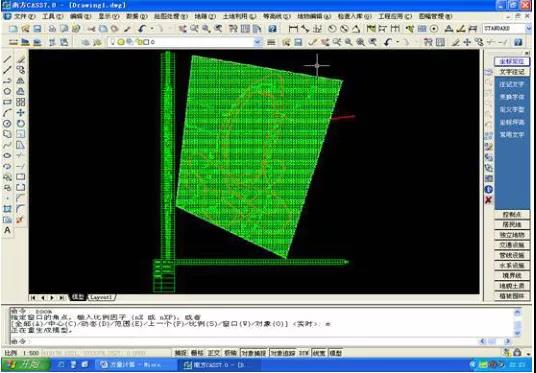Screen dimensions: 536x373
Task: Select the line drawing tool in left toolbar
Action: click(7, 59)
